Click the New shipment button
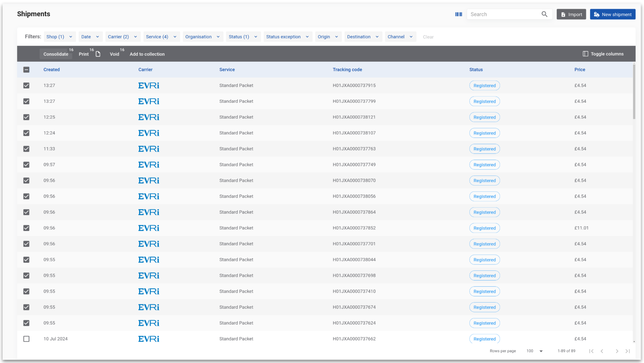Viewport: 644px width, 363px height. coord(612,14)
